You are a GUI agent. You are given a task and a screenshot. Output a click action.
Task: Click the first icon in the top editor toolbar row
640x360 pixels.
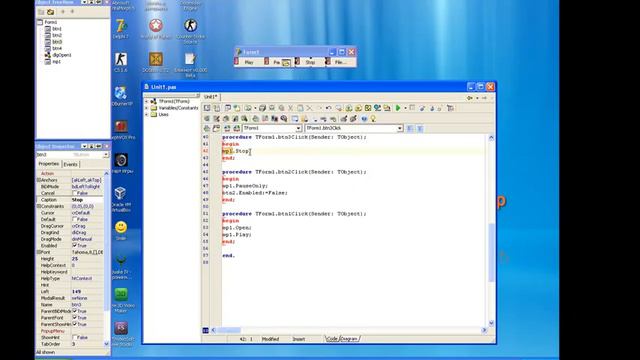point(207,108)
